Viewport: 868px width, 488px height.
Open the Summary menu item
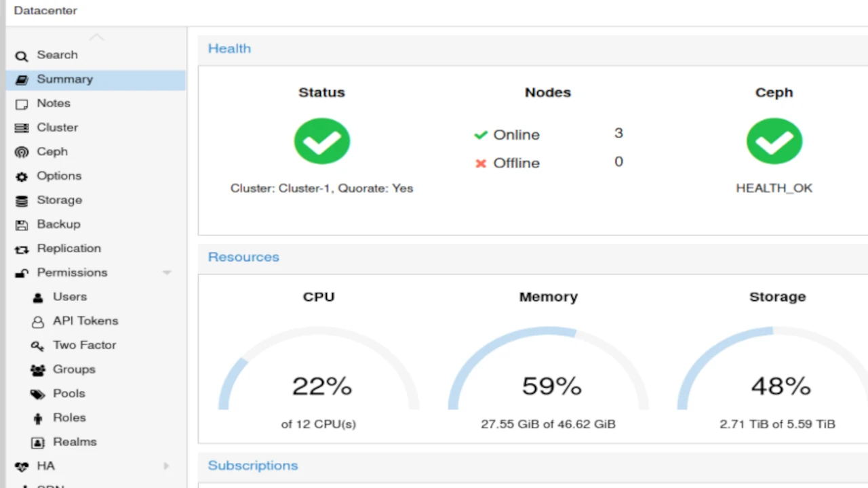pos(64,79)
